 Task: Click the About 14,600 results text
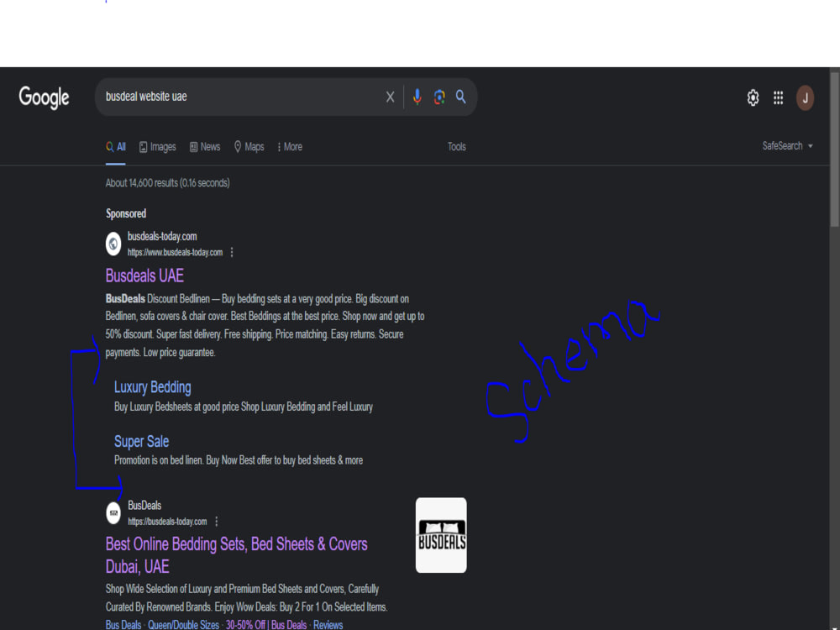coord(168,183)
